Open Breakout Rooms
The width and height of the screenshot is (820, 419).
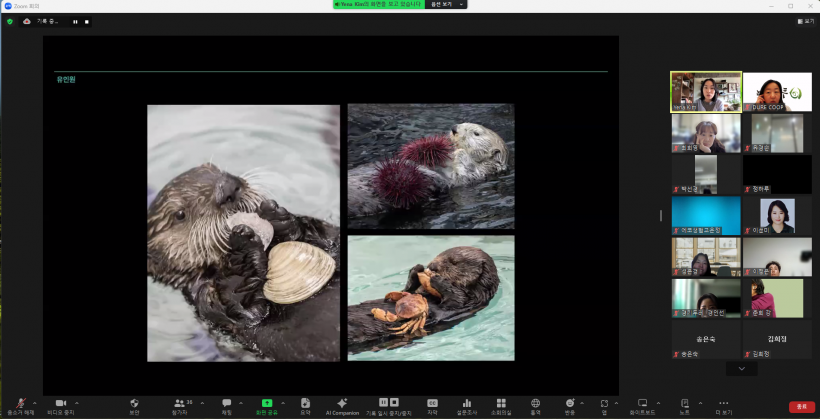point(501,403)
